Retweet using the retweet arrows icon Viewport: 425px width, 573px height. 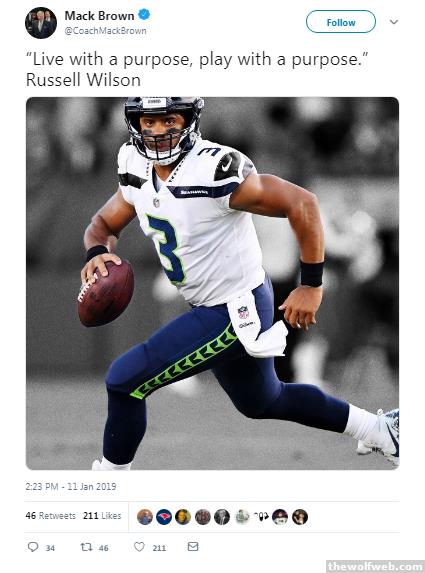coord(86,547)
